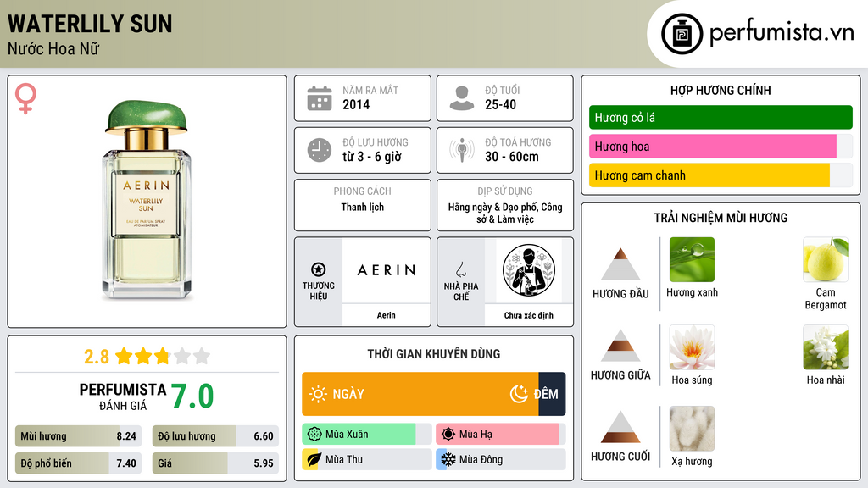Click the Hằng ngày & Dạo phố occasion text
Image resolution: width=868 pixels, height=488 pixels.
click(505, 213)
